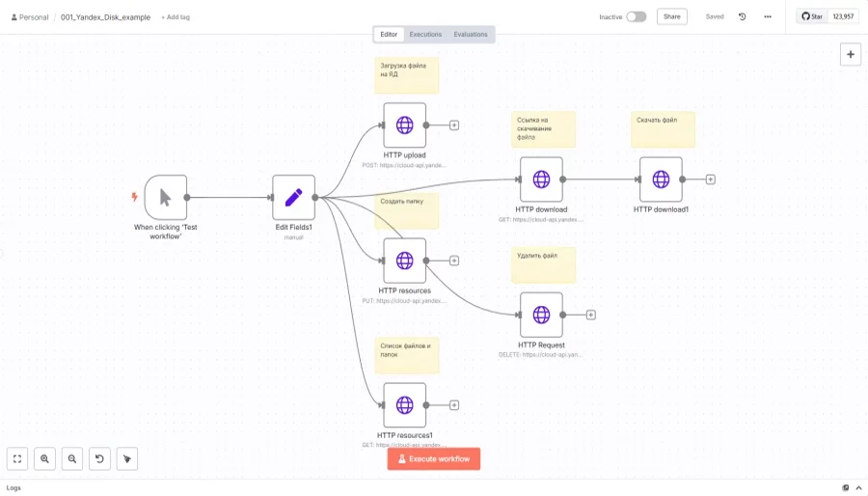Select the sticky note 'Удалить файл'
The height and width of the screenshot is (496, 868).
(x=543, y=264)
